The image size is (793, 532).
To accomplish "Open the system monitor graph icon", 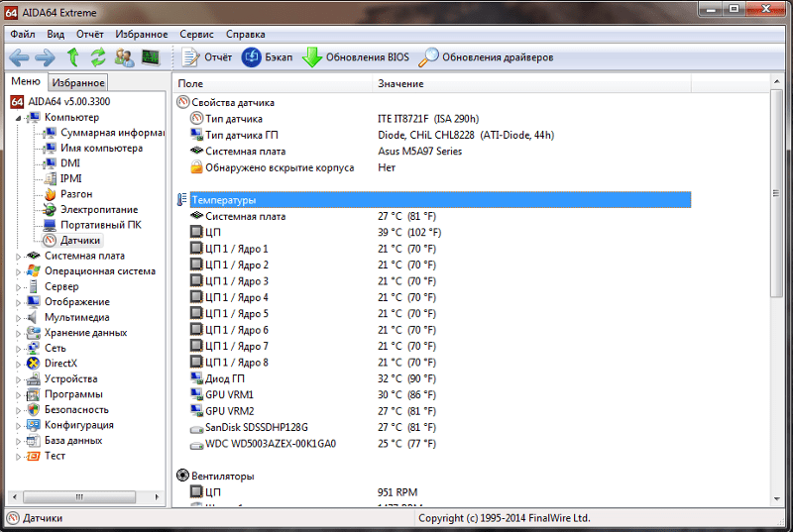I will 151,57.
